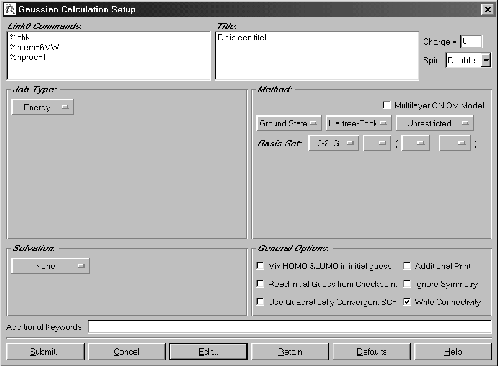Open the Hartree-Fock method dropdown
The width and height of the screenshot is (498, 366).
pos(358,123)
